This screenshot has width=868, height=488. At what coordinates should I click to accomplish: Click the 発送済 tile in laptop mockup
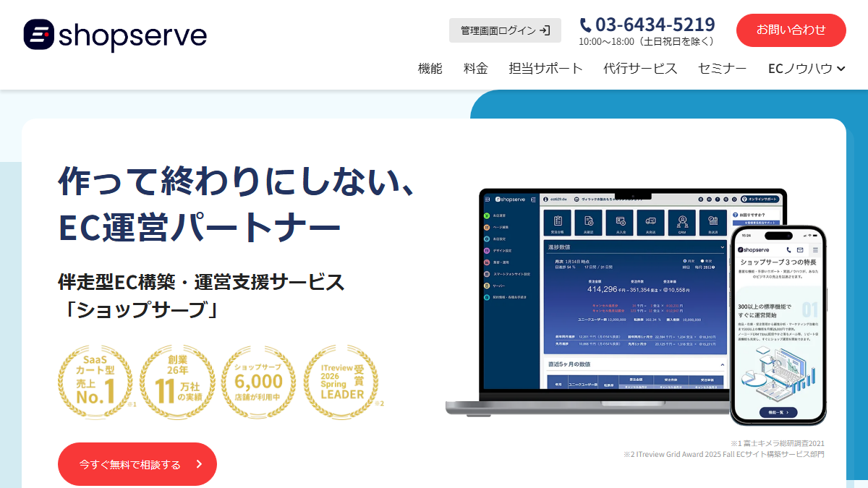pos(713,223)
